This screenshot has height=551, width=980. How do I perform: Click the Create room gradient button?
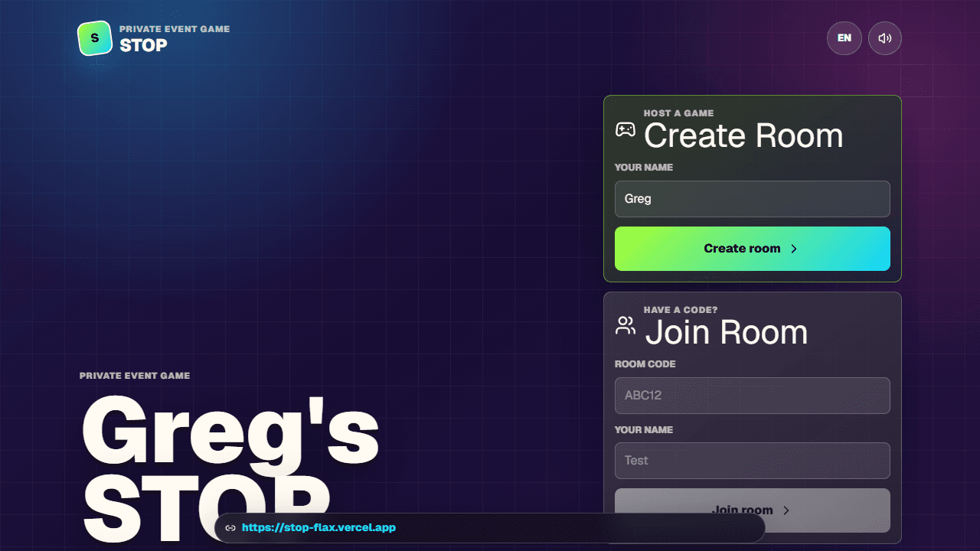click(753, 249)
